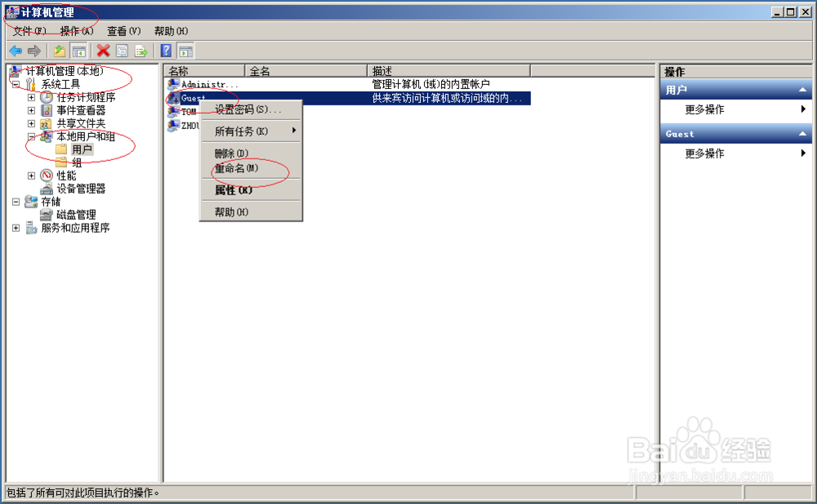This screenshot has width=817, height=504.
Task: Open the Properties toolbar icon
Action: [x=122, y=51]
